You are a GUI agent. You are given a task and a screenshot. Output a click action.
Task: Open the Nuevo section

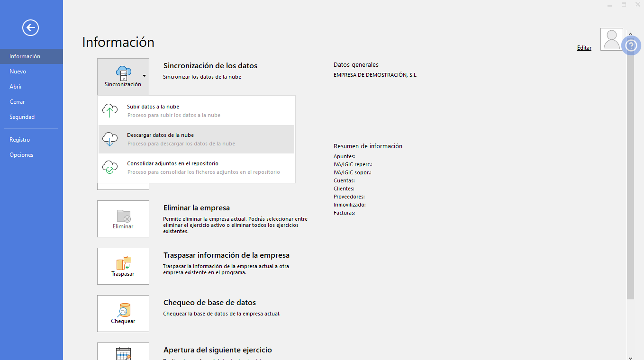(x=31, y=72)
